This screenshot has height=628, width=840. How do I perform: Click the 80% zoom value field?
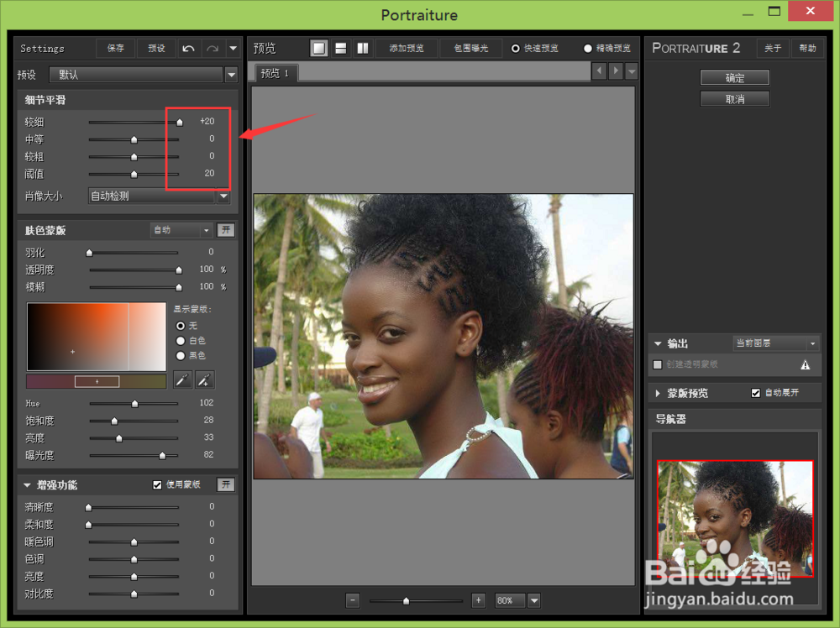pos(510,600)
